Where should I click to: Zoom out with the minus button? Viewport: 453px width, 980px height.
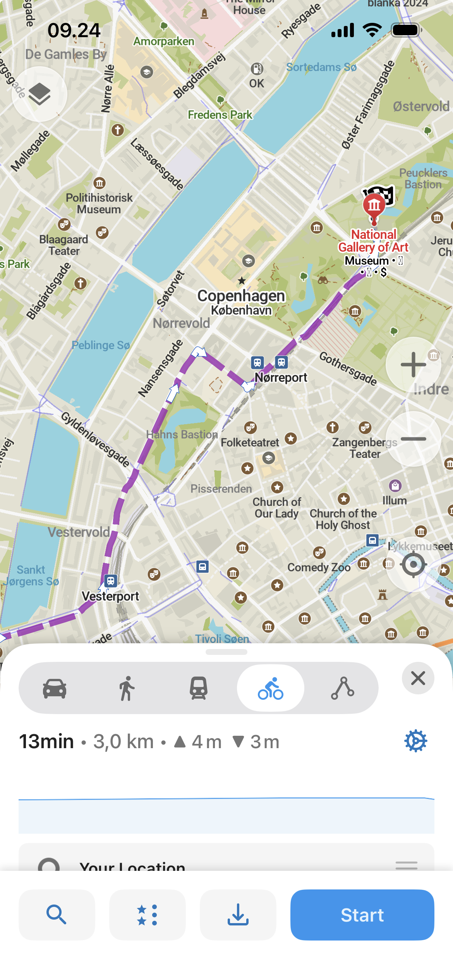414,439
